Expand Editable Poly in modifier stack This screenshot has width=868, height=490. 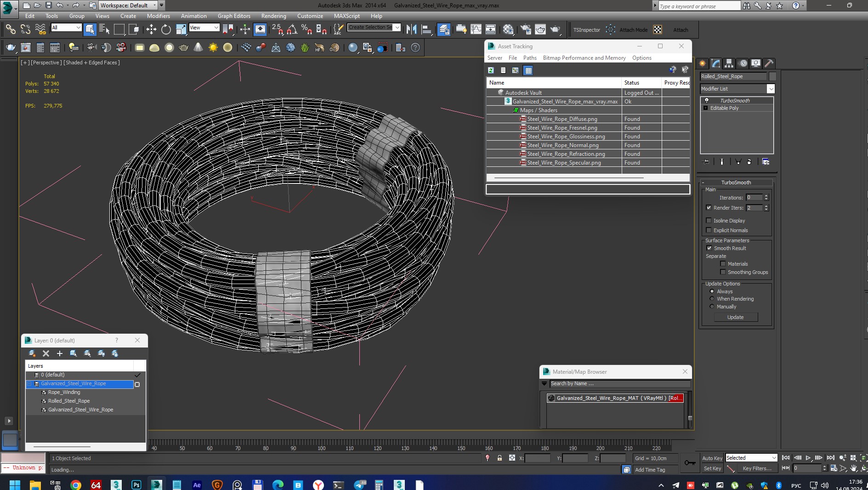point(706,108)
